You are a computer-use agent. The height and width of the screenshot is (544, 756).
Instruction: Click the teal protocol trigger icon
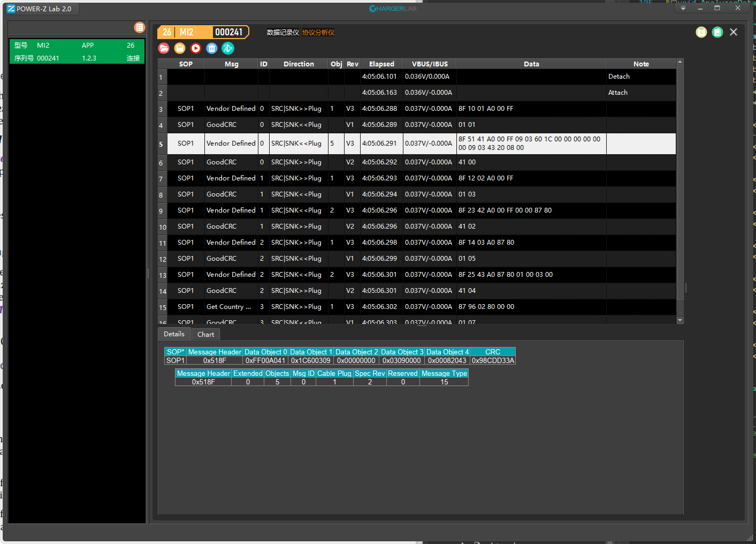coord(228,48)
